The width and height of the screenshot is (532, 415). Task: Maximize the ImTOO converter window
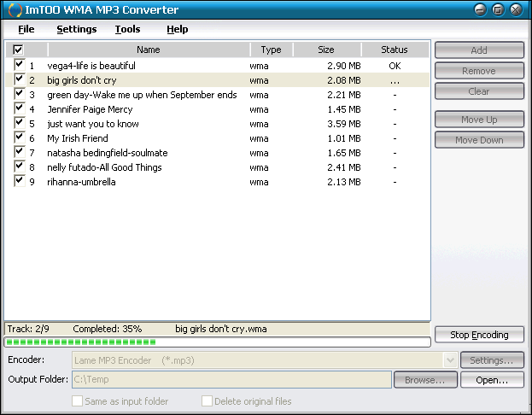498,9
